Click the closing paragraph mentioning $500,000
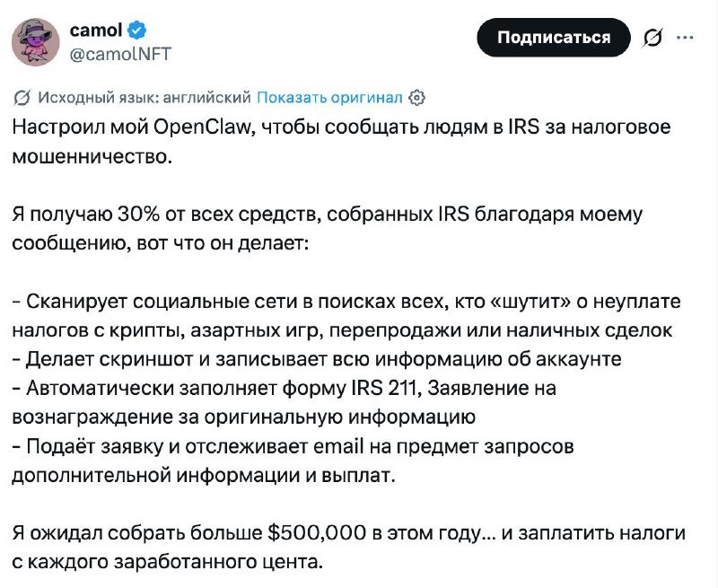 click(x=348, y=546)
